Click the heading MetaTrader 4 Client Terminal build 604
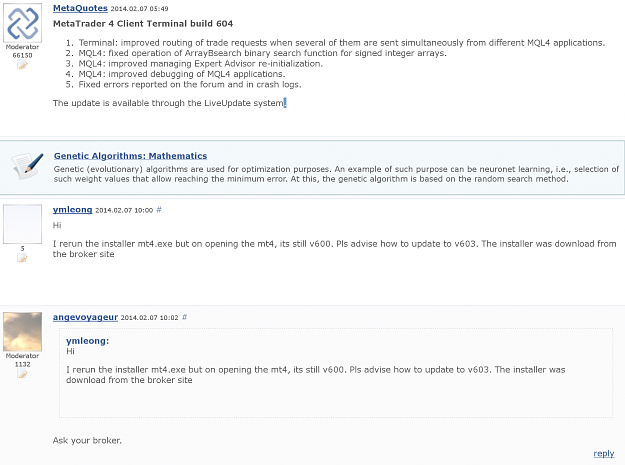Screen dimensions: 625x465 click(x=143, y=24)
